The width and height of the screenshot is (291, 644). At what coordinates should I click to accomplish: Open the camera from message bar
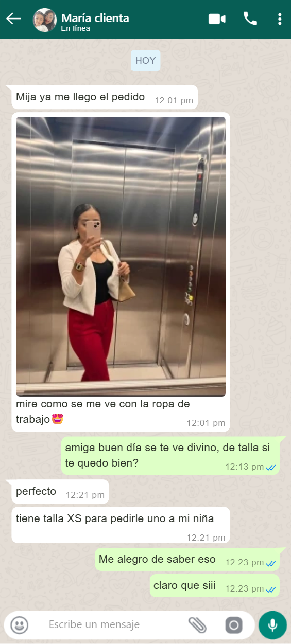tap(234, 625)
